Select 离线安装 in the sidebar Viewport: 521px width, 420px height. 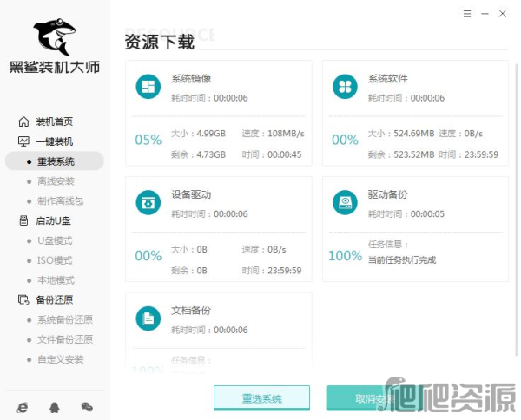(56, 181)
